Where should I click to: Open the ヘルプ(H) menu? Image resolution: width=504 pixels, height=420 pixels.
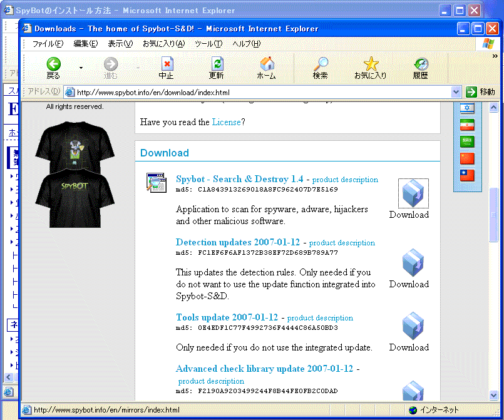pyautogui.click(x=247, y=43)
